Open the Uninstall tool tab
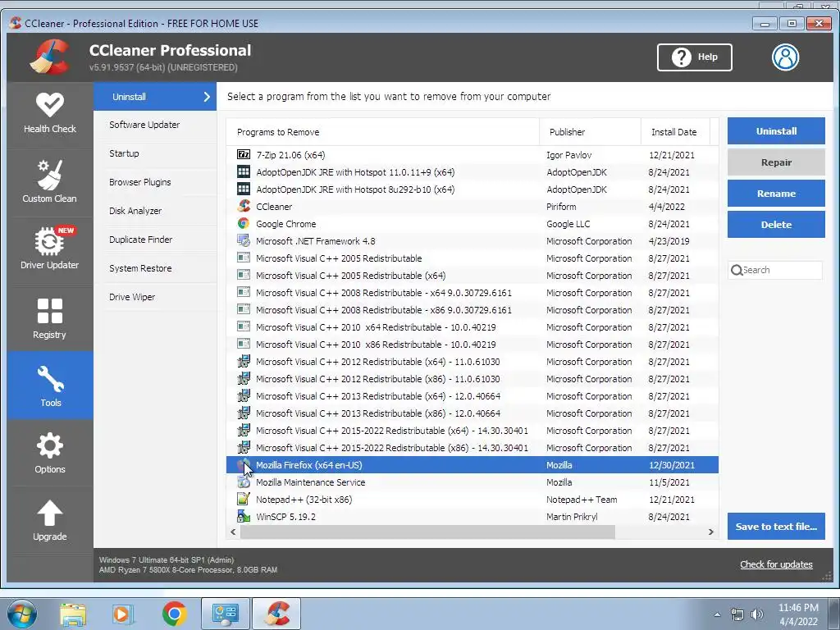The height and width of the screenshot is (630, 840). (x=155, y=97)
